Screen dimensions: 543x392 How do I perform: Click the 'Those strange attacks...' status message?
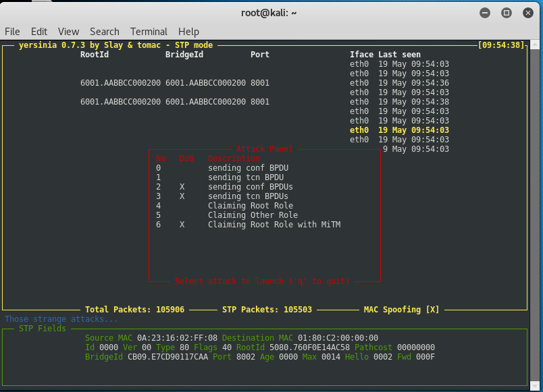tap(61, 318)
